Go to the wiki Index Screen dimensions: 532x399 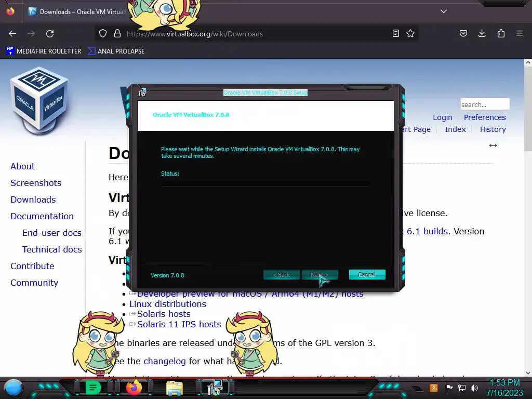(455, 129)
